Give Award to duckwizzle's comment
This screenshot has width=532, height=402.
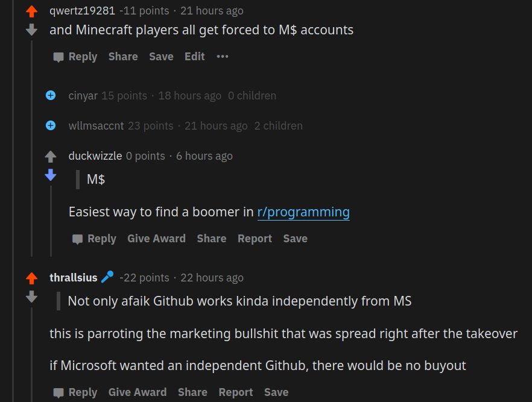point(156,238)
